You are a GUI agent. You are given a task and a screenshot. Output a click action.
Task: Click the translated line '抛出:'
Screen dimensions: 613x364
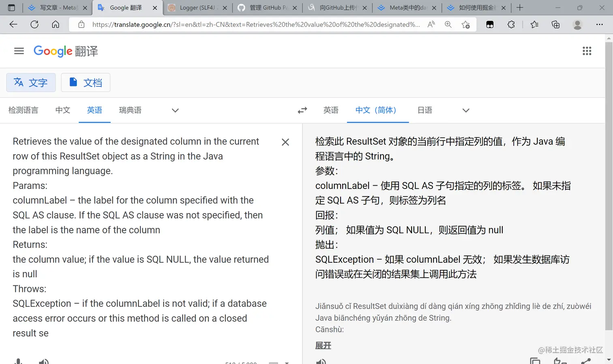coord(326,245)
